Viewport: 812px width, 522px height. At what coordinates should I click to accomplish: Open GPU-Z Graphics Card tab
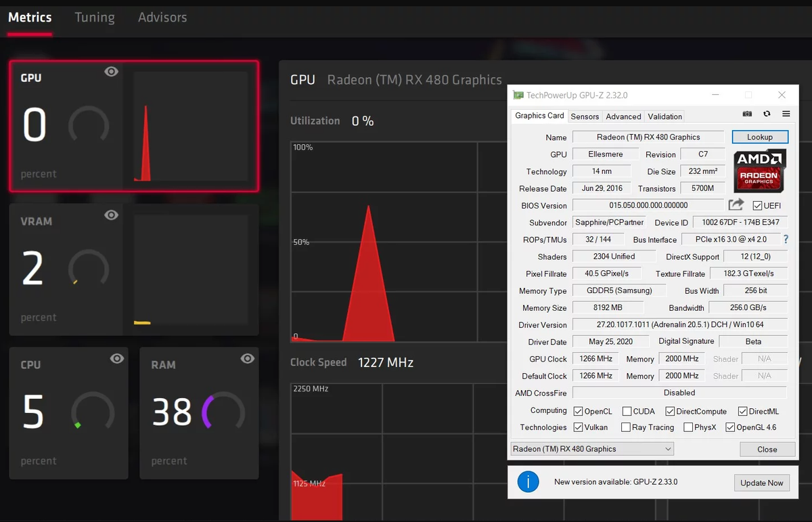[539, 116]
